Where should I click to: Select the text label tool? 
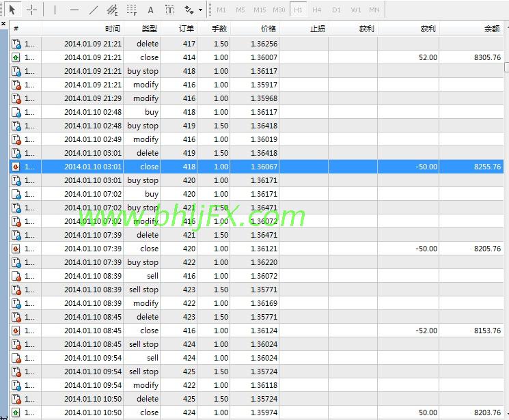coord(169,10)
